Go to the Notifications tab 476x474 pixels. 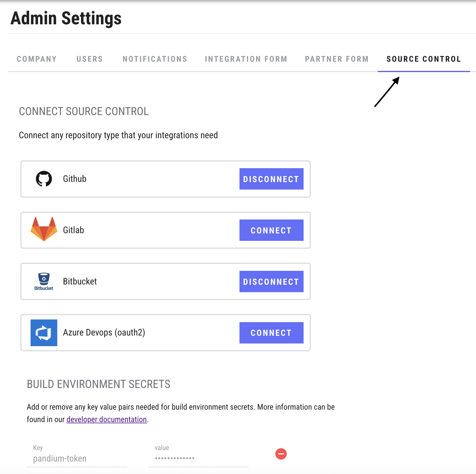[155, 59]
